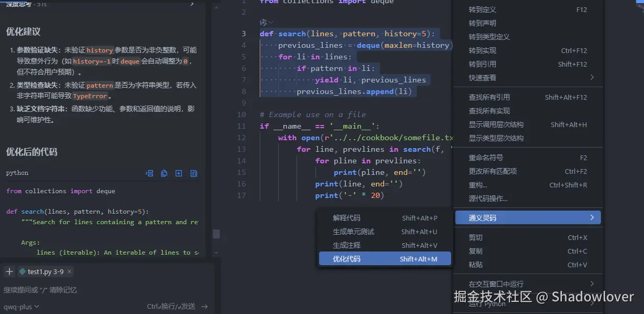The height and width of the screenshot is (314, 644).
Task: Open diff view icon for python code block
Action: tap(193, 173)
